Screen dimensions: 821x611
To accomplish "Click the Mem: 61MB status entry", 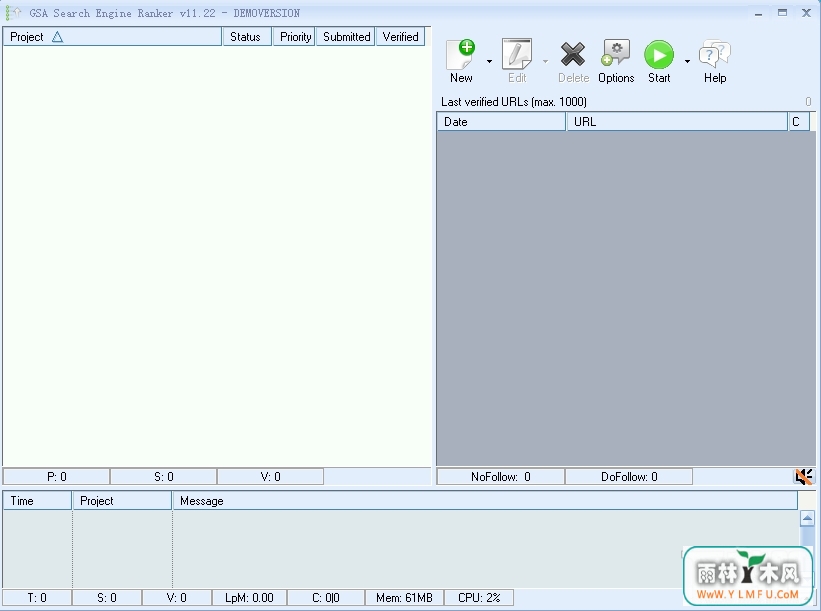I will (x=404, y=597).
